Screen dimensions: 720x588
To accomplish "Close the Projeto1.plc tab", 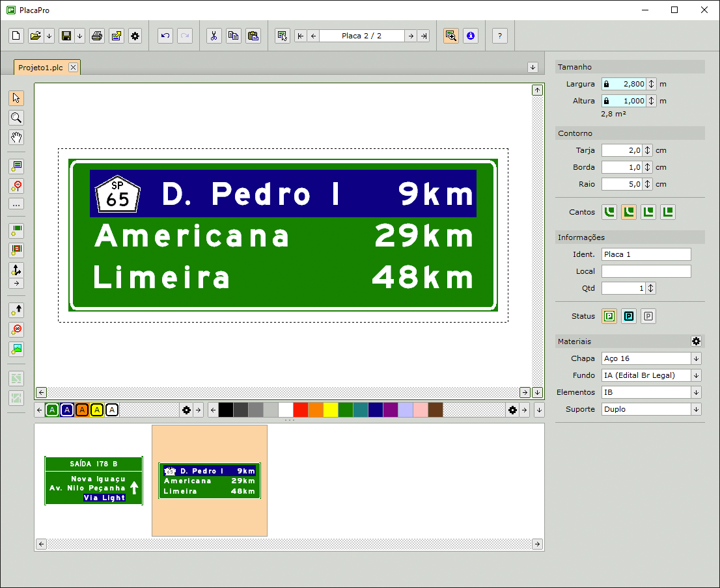I will click(73, 68).
